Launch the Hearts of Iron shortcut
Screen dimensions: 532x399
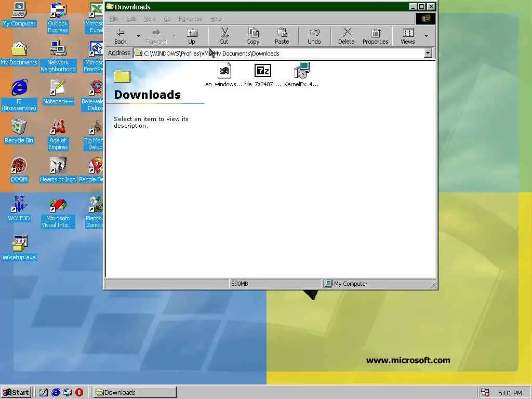coord(58,170)
